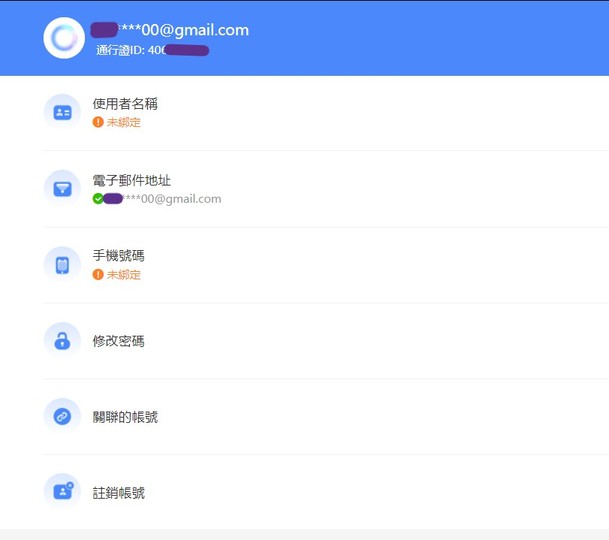Click the 註銷帳號 account removal icon
This screenshot has width=609, height=540.
(62, 492)
